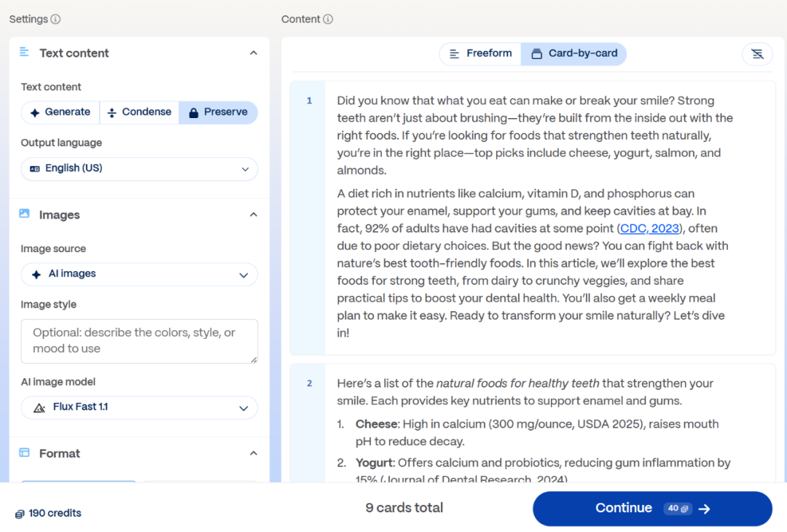
Task: Click the Text content section icon
Action: point(25,52)
